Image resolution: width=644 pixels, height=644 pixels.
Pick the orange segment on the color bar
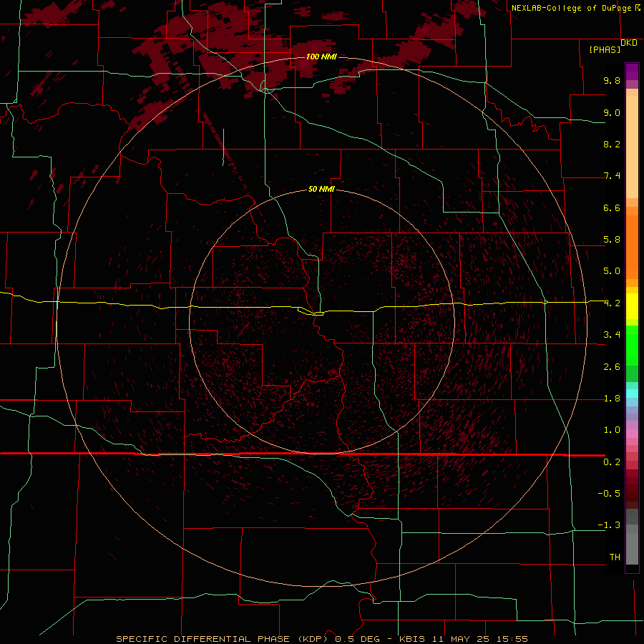[x=632, y=248]
